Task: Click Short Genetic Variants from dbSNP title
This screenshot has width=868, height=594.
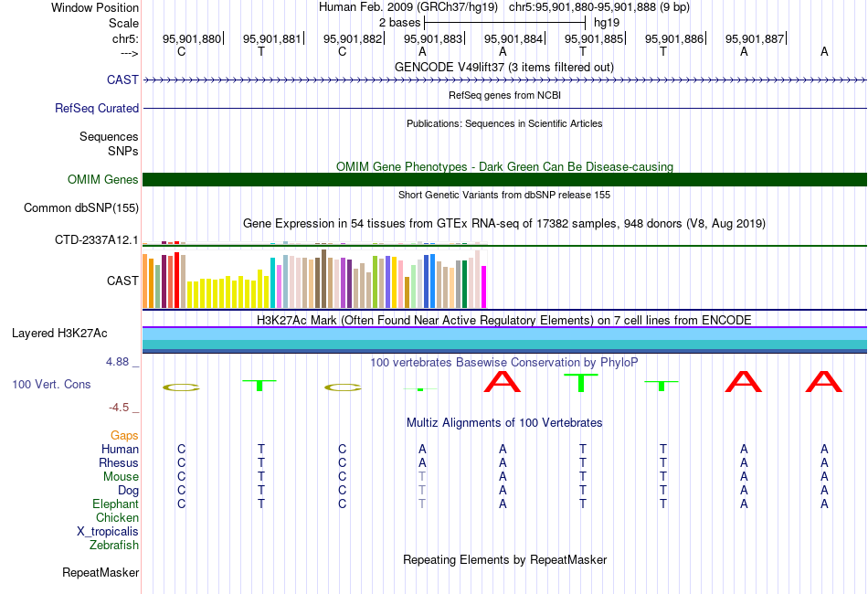Action: 504,195
